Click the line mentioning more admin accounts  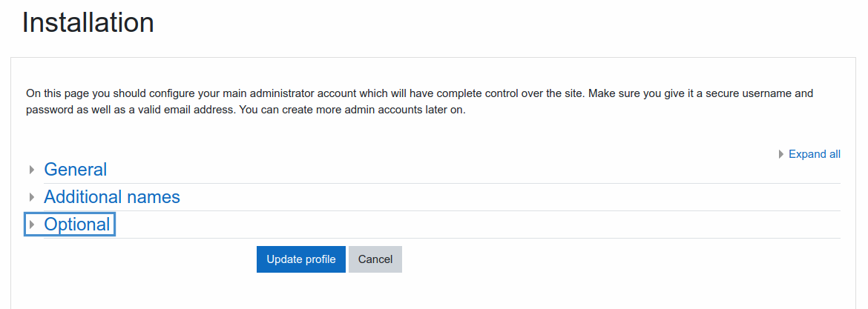point(246,110)
